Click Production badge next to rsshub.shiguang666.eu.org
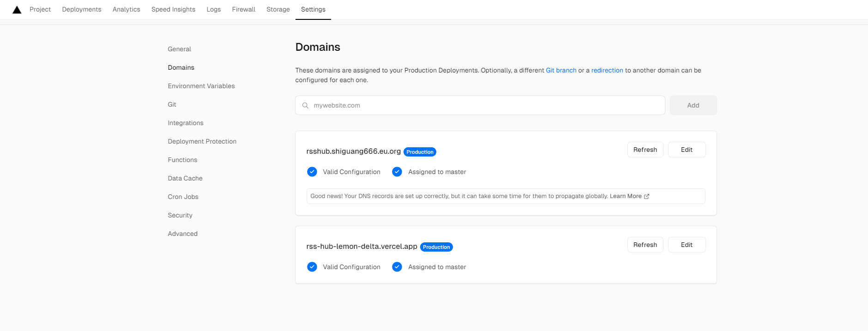 [420, 152]
